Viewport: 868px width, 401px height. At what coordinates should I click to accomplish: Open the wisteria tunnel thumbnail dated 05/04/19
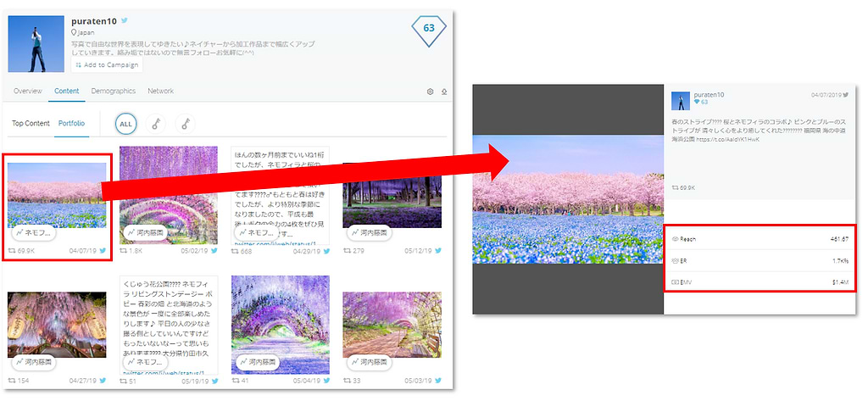click(x=280, y=325)
